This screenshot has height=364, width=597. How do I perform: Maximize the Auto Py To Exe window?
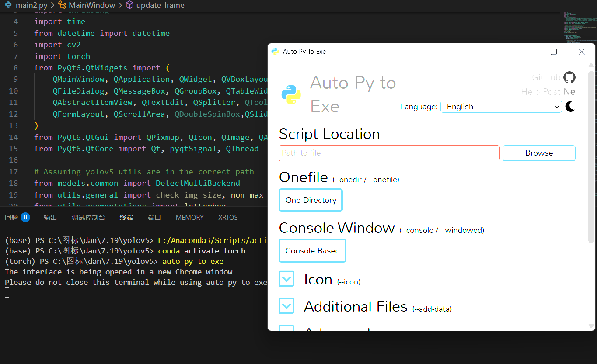(554, 52)
